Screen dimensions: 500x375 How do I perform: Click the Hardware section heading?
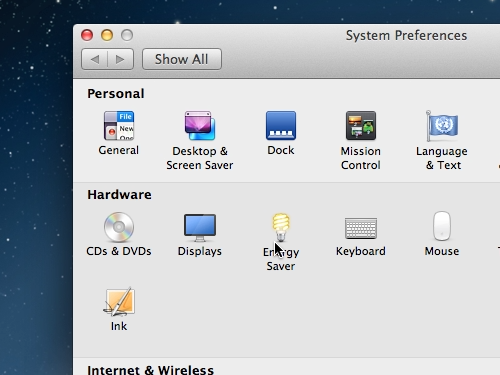pyautogui.click(x=119, y=195)
